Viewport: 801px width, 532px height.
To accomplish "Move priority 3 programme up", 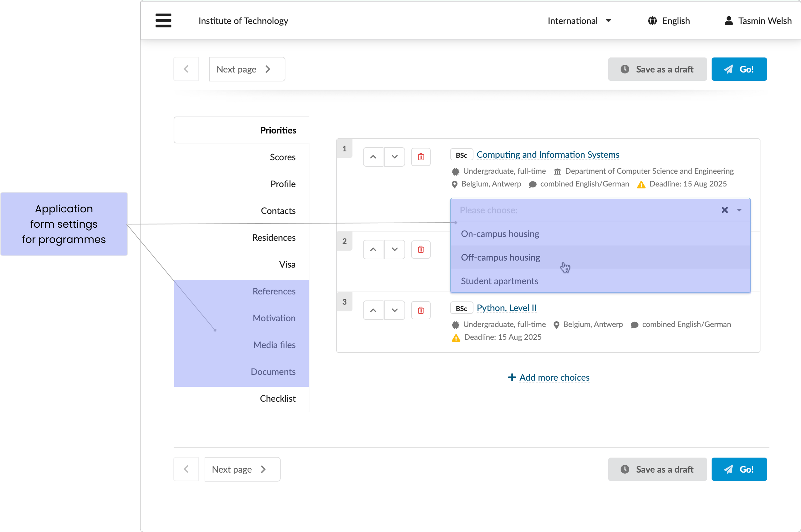I will [x=373, y=310].
